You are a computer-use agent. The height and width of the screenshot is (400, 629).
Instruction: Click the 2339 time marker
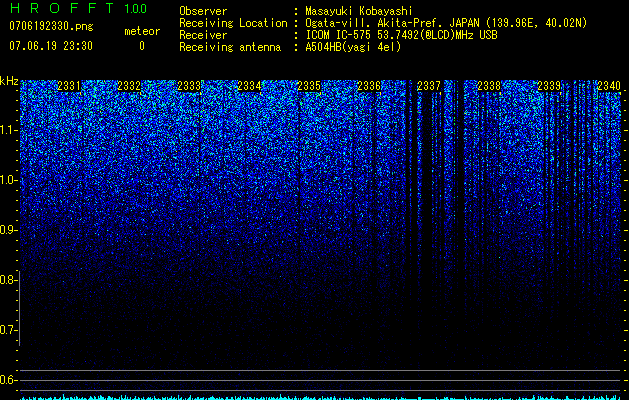coord(549,86)
